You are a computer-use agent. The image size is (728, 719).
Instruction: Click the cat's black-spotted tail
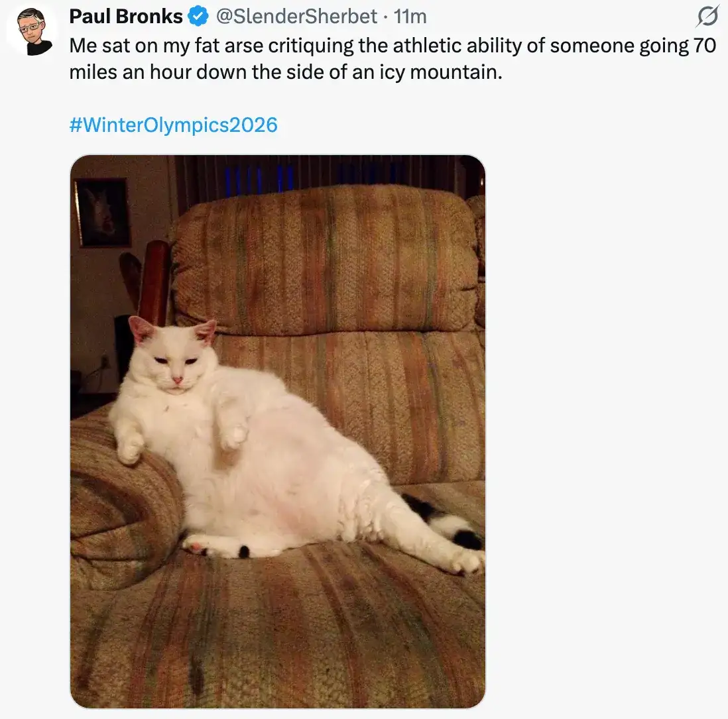pos(446,521)
